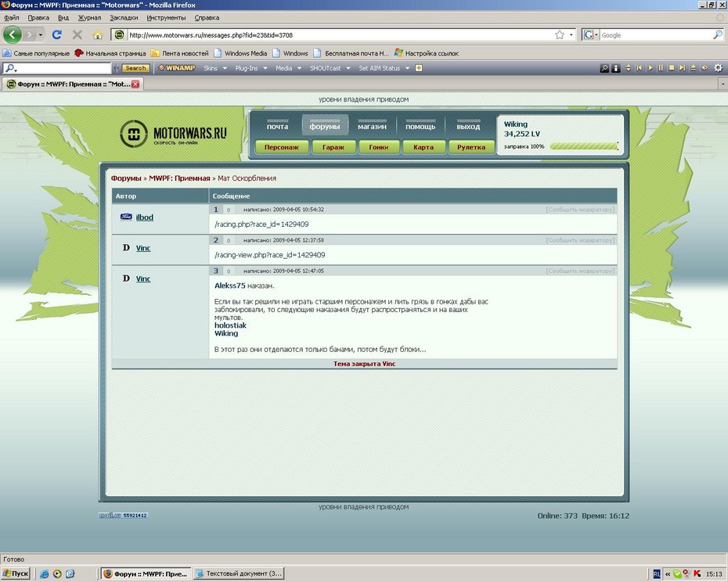Click the Home icon in the navigation bar
728x582 pixels.
point(98,34)
